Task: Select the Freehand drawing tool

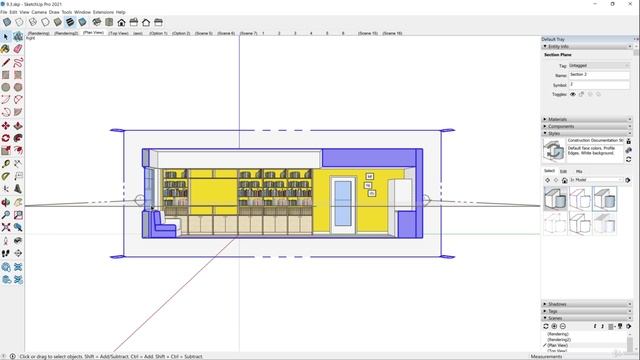Action: pyautogui.click(x=18, y=62)
